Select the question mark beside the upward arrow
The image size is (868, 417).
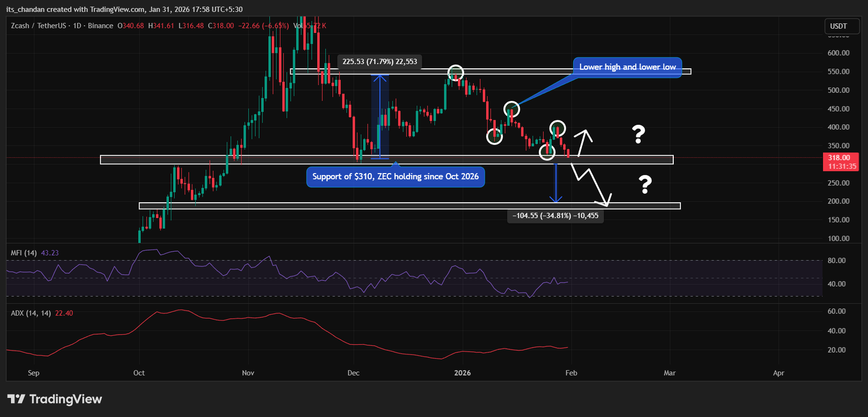point(639,134)
